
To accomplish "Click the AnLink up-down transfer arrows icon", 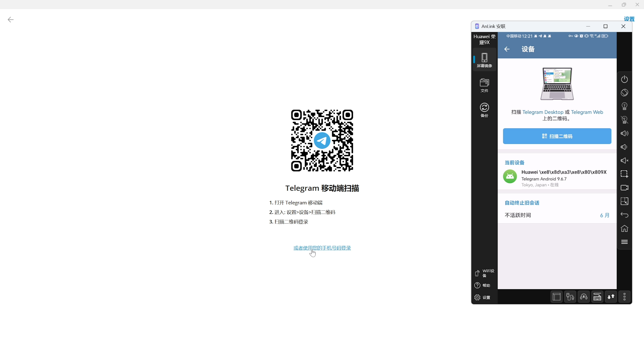I will 611,297.
